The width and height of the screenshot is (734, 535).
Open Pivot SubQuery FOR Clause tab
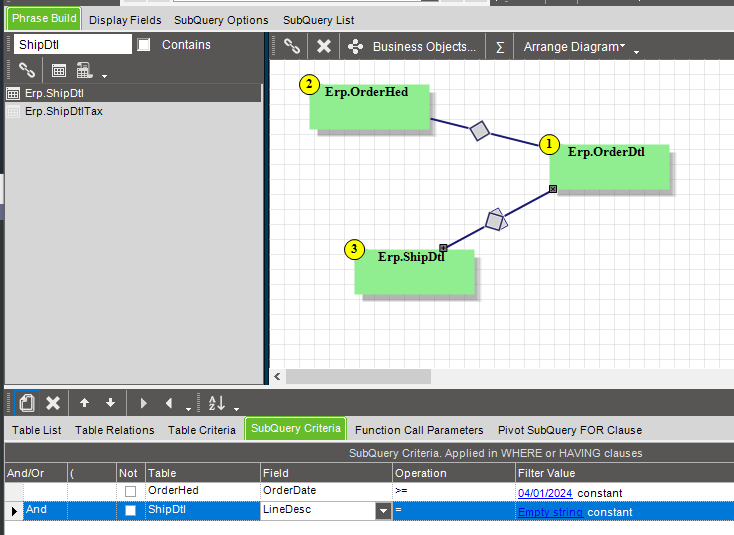coord(570,430)
